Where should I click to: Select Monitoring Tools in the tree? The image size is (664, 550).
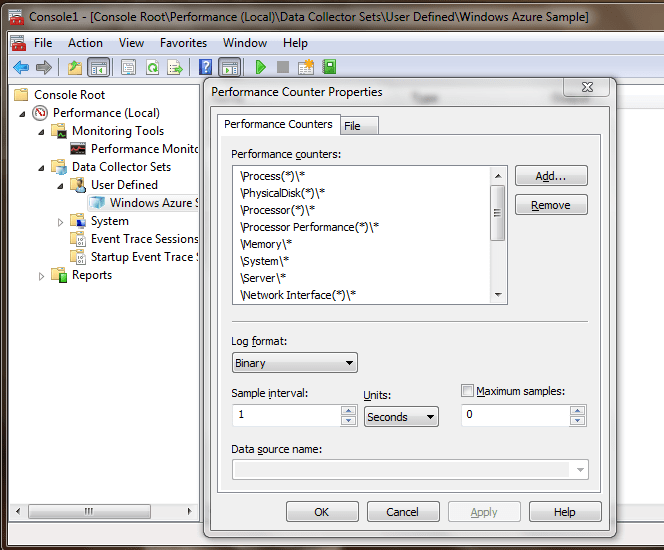pyautogui.click(x=118, y=131)
